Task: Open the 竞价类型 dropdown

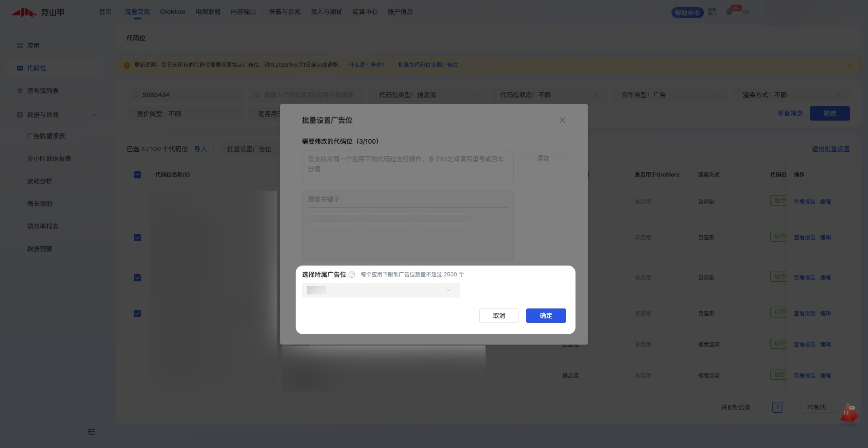Action: point(185,114)
